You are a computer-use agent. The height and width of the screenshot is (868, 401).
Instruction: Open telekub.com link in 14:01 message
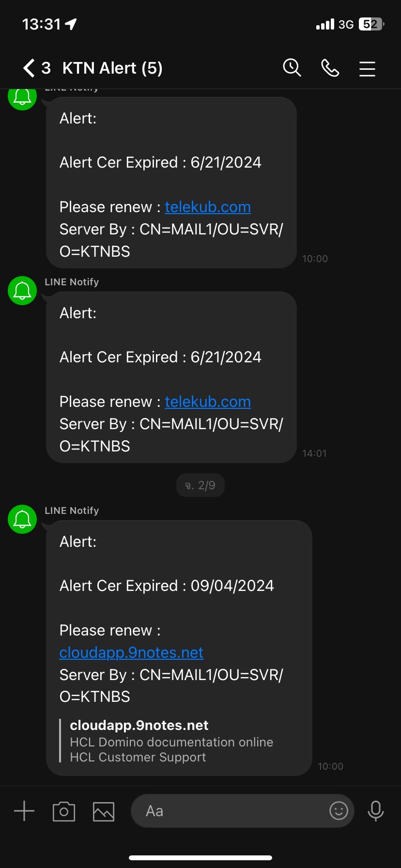click(208, 402)
